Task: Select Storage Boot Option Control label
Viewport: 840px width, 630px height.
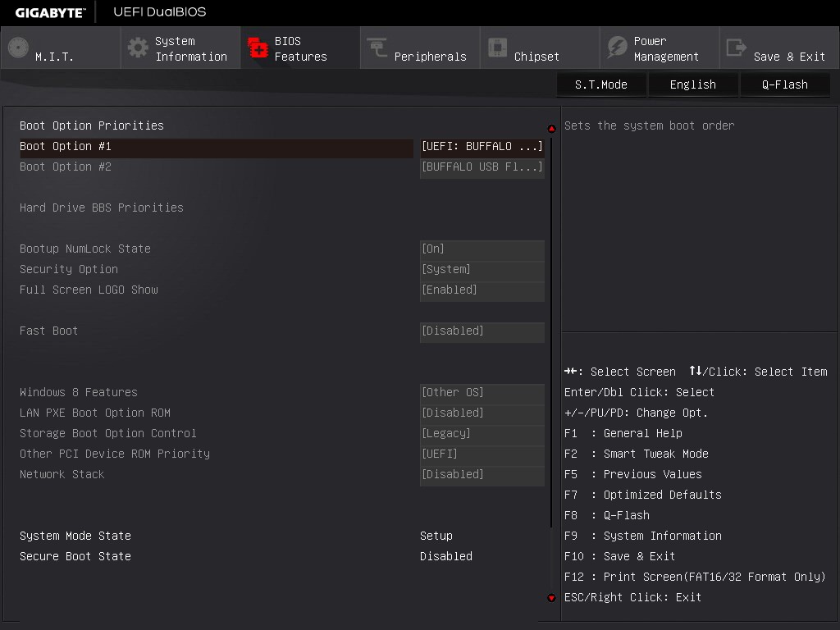Action: tap(107, 433)
